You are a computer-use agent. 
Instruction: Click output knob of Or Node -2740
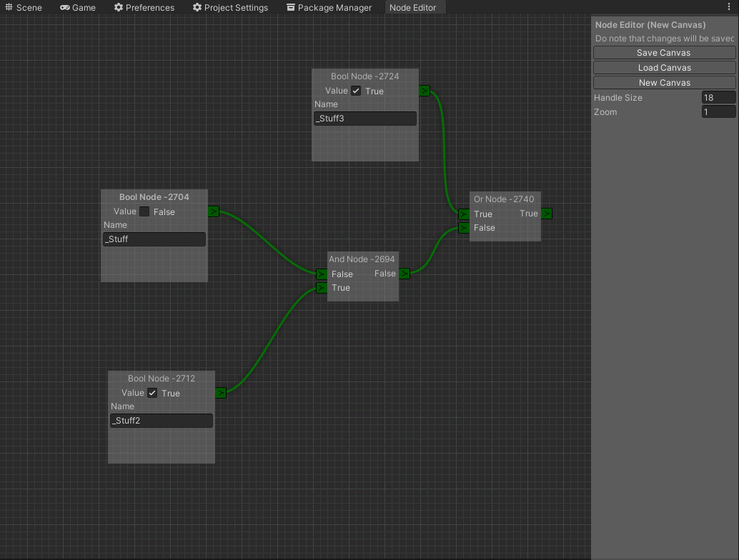(547, 214)
